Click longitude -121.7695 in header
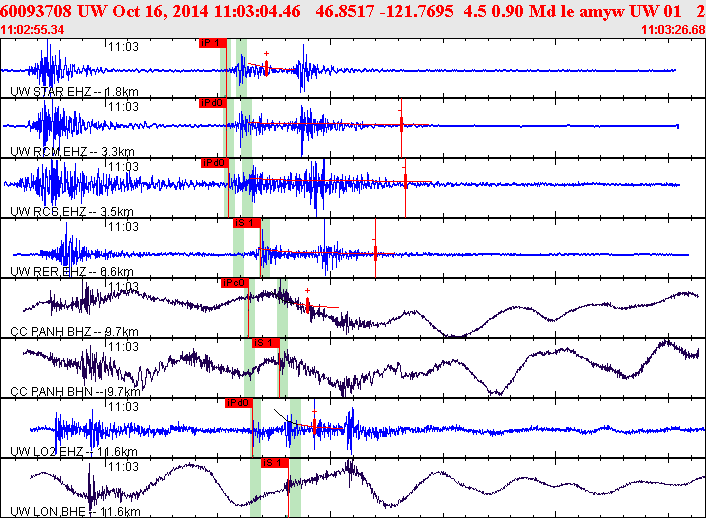This screenshot has height=518, width=706. [x=416, y=11]
